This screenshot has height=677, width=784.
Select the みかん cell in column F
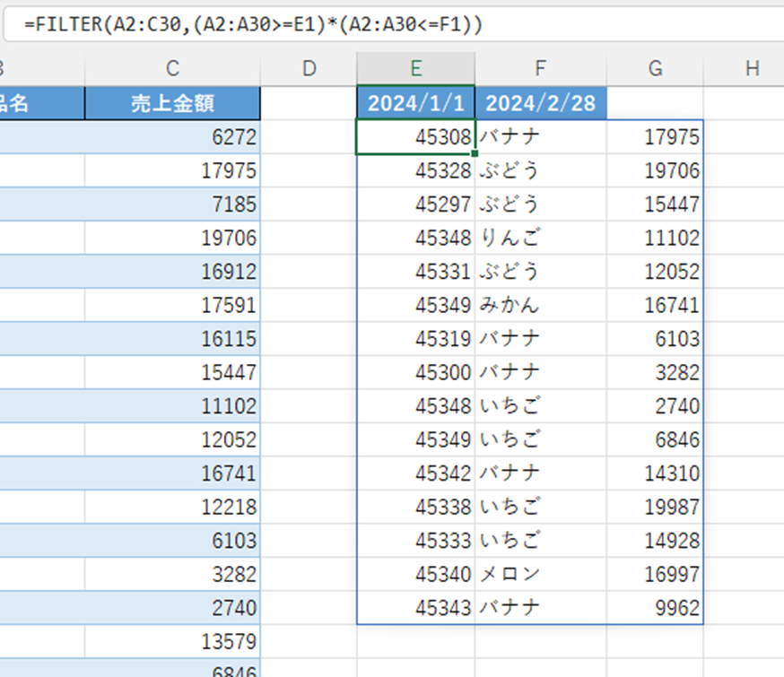tap(540, 306)
